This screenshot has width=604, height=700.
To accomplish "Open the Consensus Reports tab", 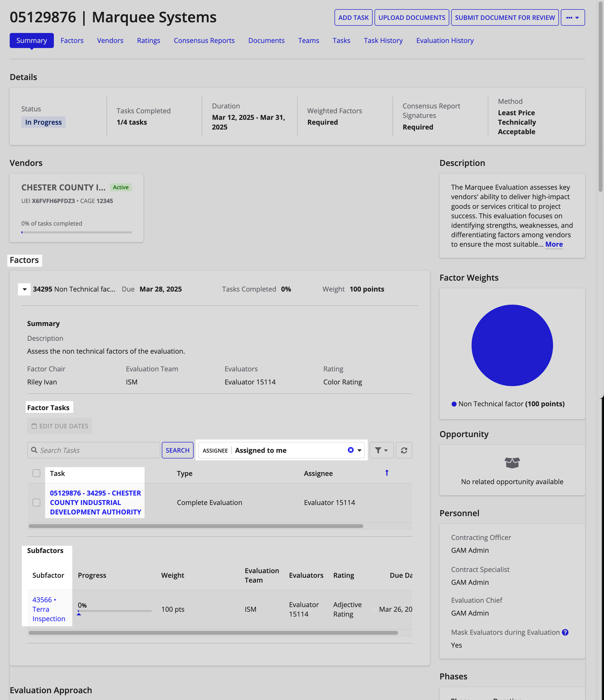I will (204, 41).
